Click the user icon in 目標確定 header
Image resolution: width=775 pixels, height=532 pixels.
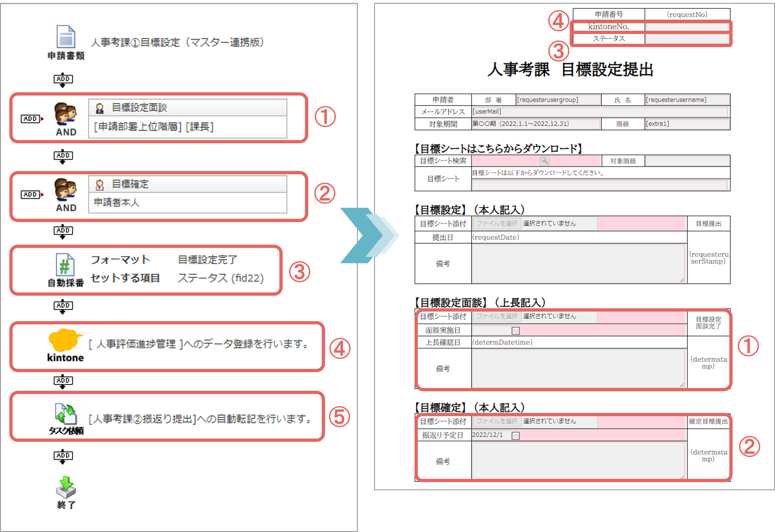point(99,185)
